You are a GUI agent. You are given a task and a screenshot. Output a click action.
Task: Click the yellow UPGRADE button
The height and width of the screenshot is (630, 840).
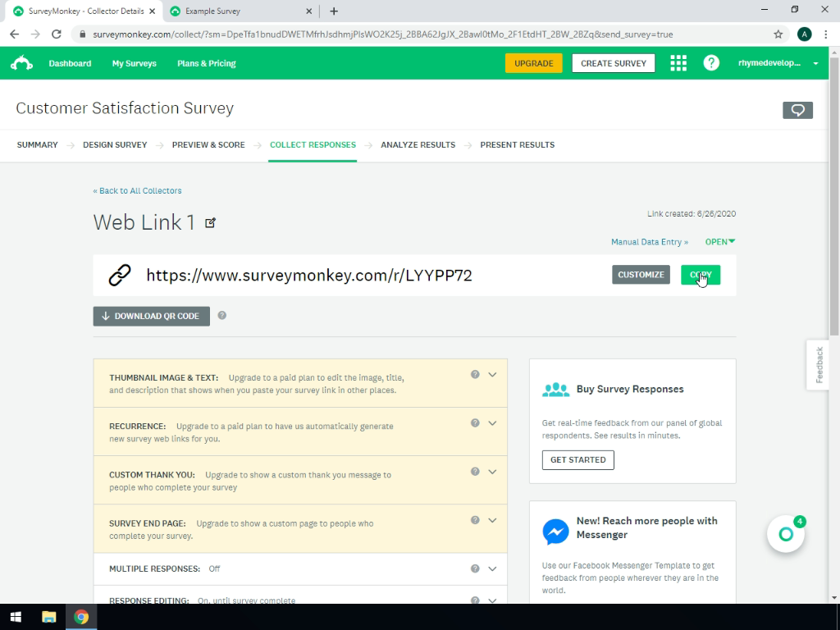point(533,63)
